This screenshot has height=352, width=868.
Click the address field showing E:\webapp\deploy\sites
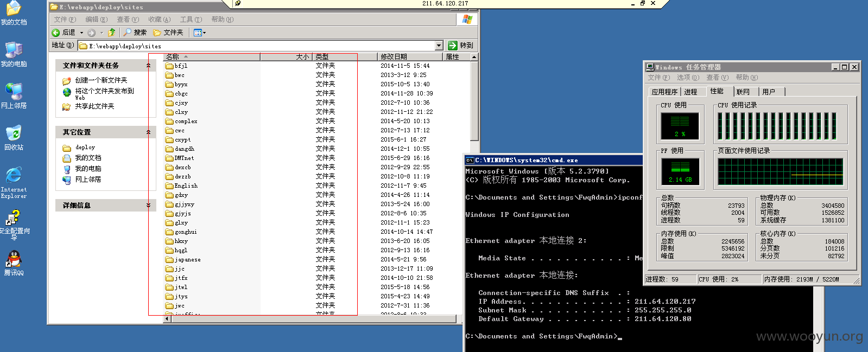tap(257, 46)
